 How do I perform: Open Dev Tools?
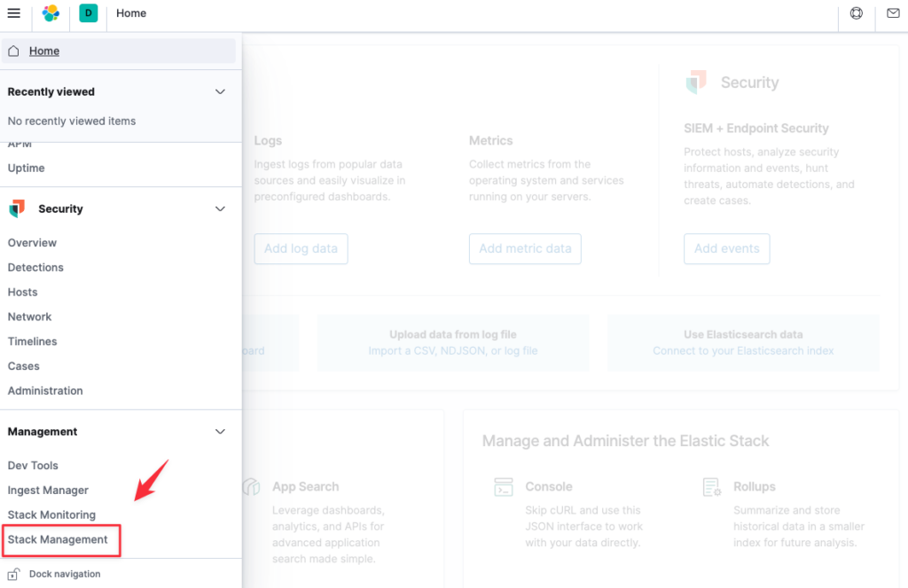[33, 466]
